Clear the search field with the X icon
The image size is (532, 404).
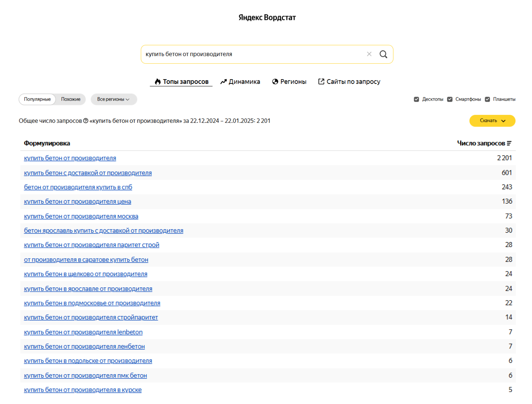pos(369,54)
